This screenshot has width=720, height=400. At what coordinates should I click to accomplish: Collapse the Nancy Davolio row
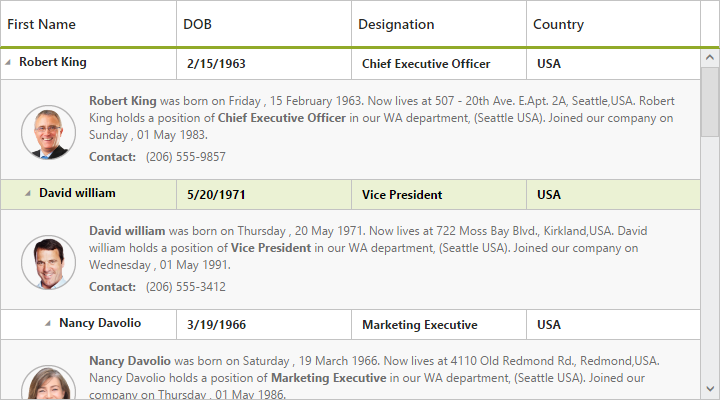(x=48, y=323)
